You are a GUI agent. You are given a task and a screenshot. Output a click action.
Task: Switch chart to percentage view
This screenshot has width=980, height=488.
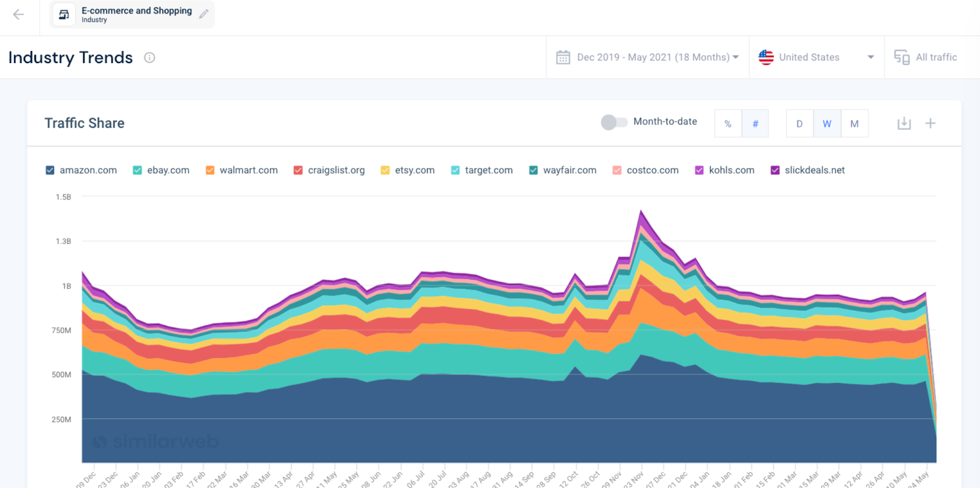(x=728, y=123)
